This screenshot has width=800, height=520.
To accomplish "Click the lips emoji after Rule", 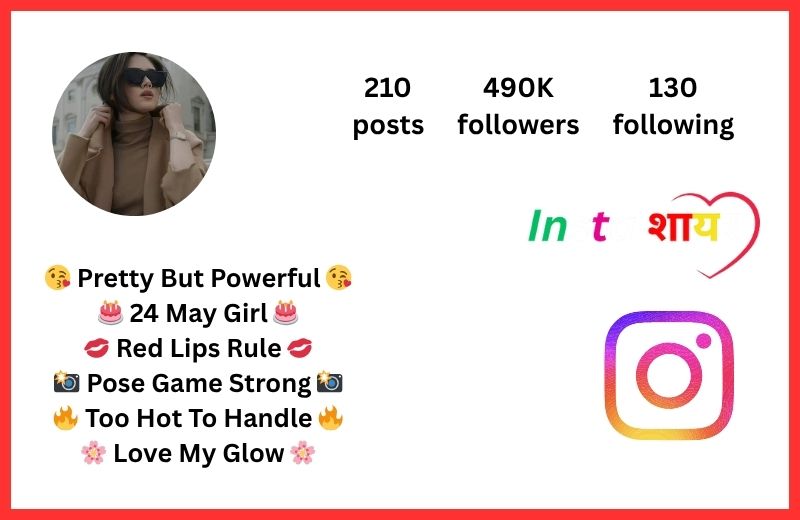I will tap(299, 348).
